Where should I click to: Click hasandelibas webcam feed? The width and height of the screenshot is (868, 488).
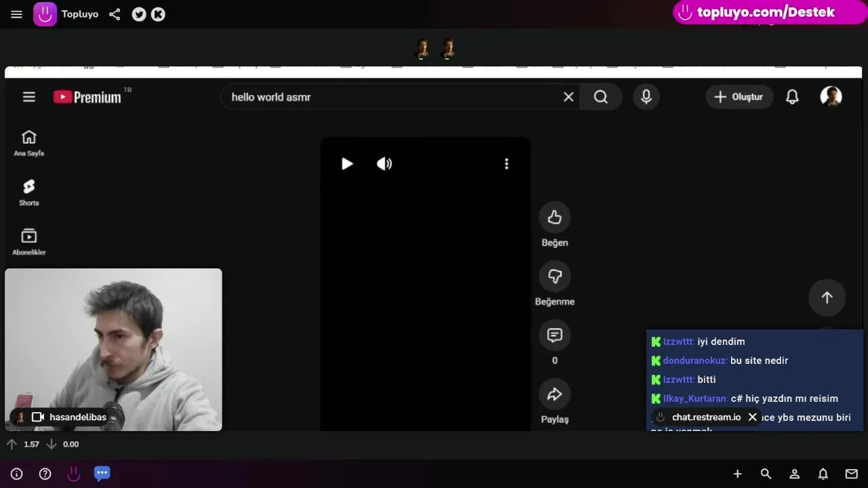(x=113, y=349)
